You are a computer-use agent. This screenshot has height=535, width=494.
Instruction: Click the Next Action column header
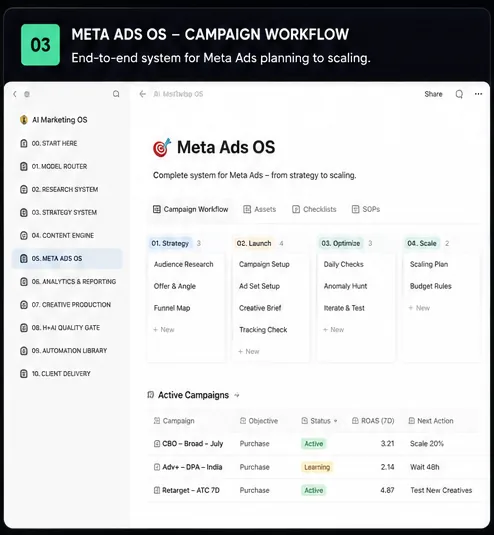coord(431,421)
